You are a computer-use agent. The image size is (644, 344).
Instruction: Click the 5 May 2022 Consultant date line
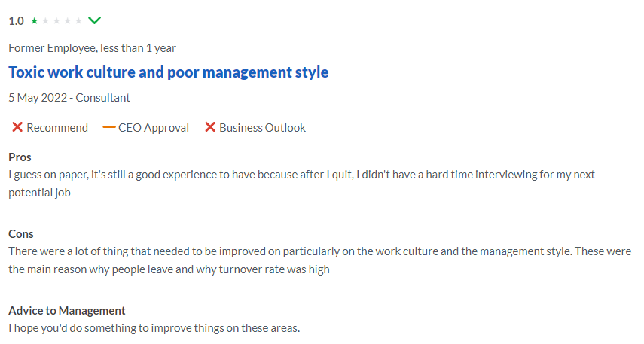69,97
